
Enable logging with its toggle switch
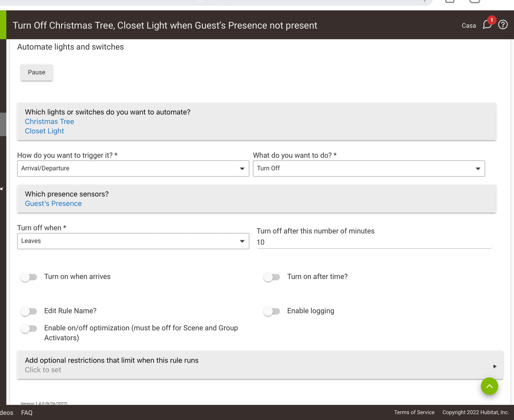coord(272,311)
